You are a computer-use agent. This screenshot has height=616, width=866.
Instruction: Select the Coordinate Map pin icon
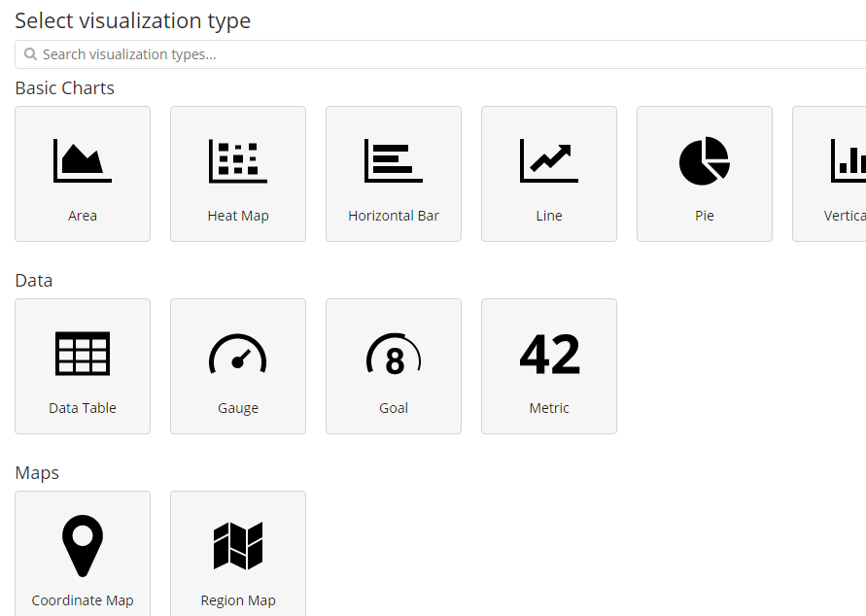83,546
